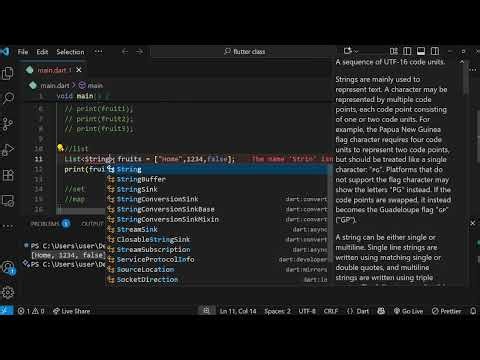Screen dimensions: 480x360
Task: Change file encoding UTF-8
Action: (307, 311)
